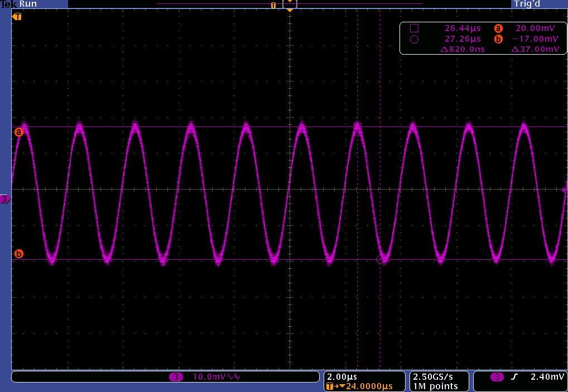Click the orange T marker in the top-left of the graticule

tap(18, 17)
